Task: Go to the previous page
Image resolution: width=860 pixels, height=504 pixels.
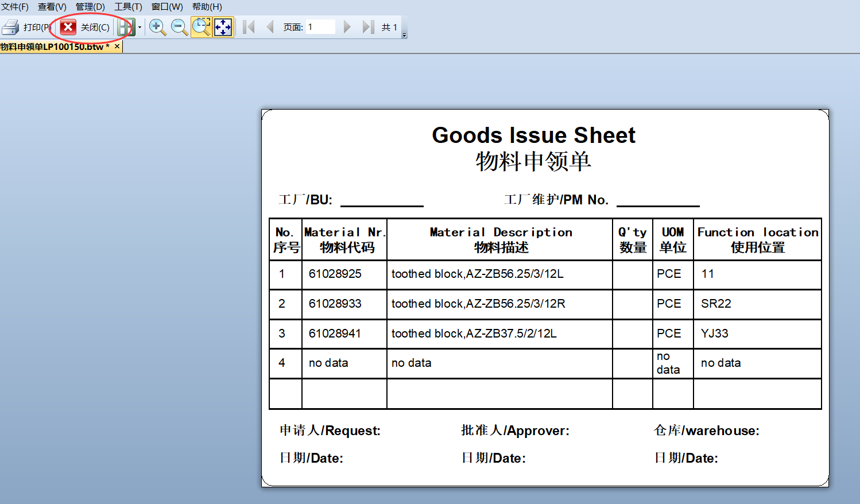Action: pyautogui.click(x=270, y=27)
